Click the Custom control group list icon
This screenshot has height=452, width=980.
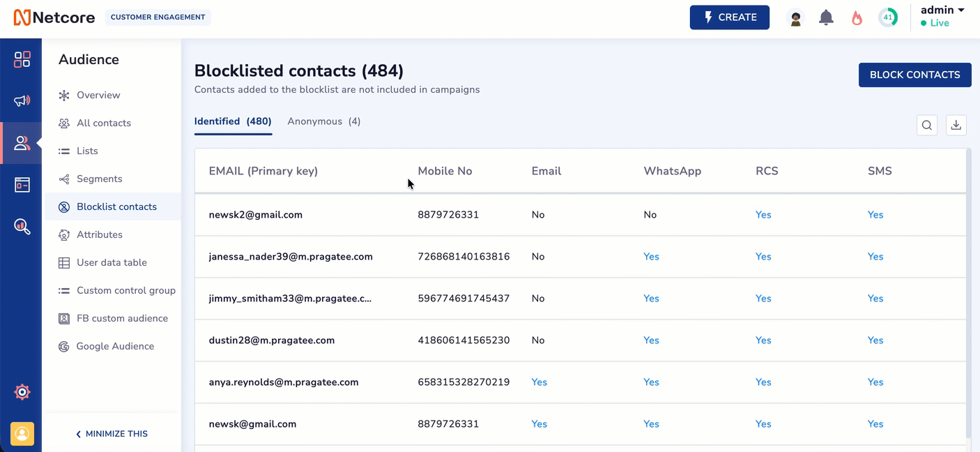[64, 291]
